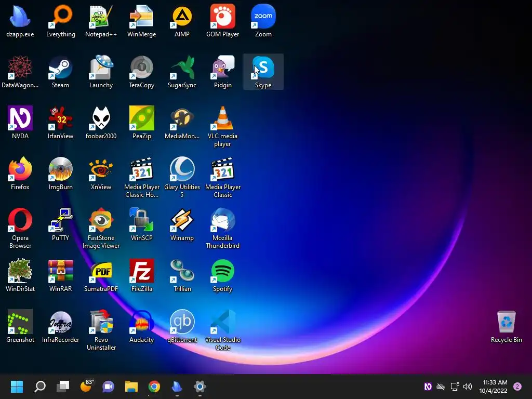
Task: Open Settings gear on taskbar
Action: coord(200,387)
